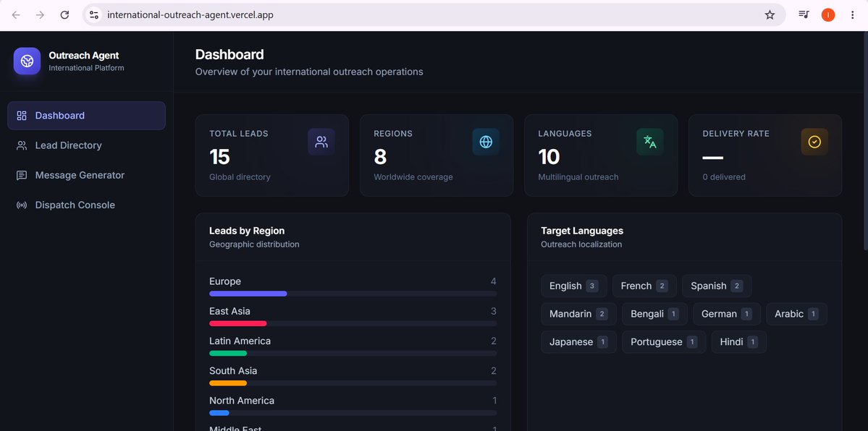868x431 pixels.
Task: Click the browser forward arrow
Action: (40, 15)
